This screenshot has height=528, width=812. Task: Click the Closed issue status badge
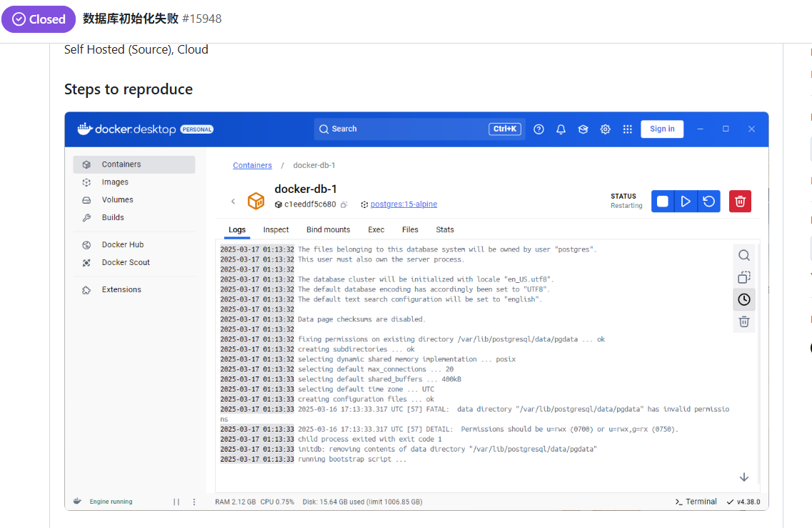pos(39,19)
